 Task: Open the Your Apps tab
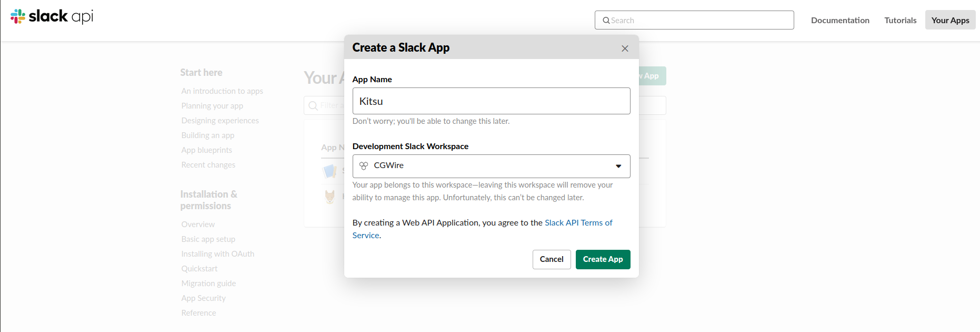pos(950,21)
